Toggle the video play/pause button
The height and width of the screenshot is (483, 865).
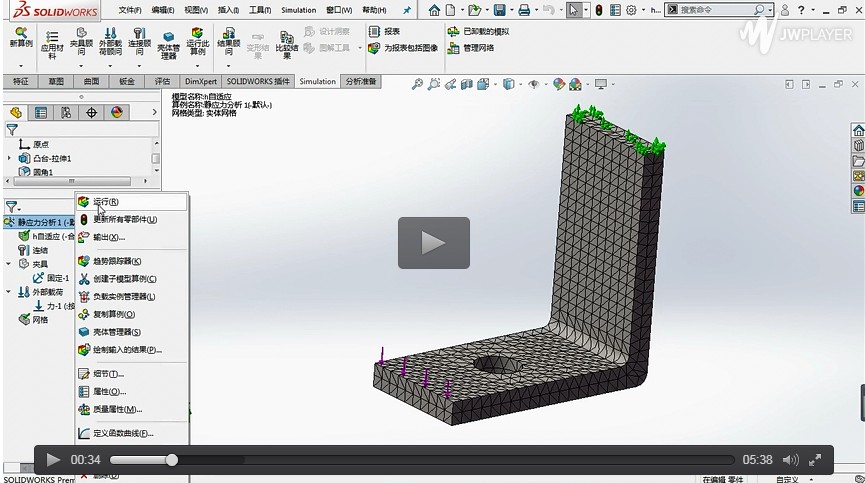[53, 460]
